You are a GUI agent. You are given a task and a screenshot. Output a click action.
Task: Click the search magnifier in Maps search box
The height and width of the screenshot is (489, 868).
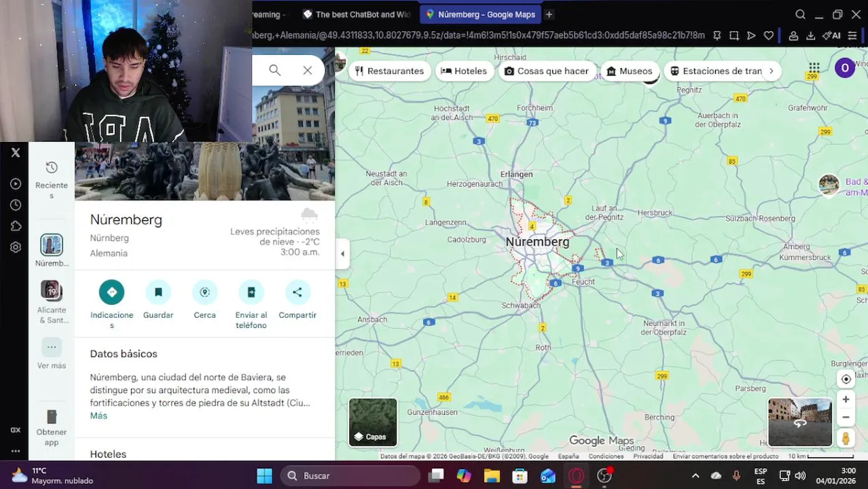pos(274,70)
